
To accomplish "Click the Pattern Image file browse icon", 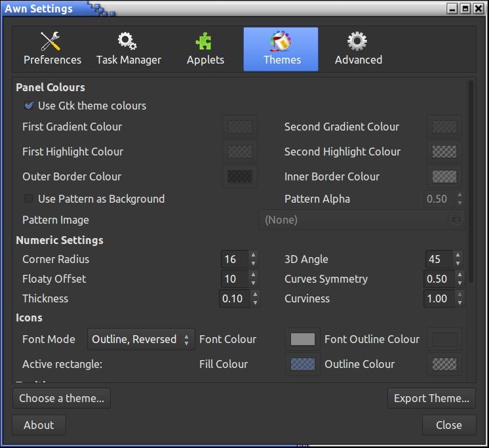I will 455,220.
